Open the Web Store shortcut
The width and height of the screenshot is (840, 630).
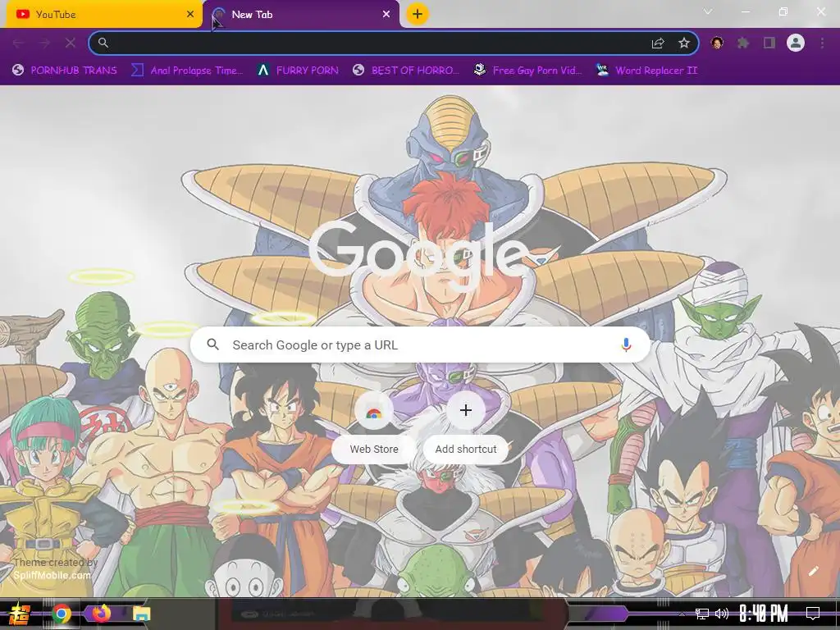pyautogui.click(x=374, y=428)
